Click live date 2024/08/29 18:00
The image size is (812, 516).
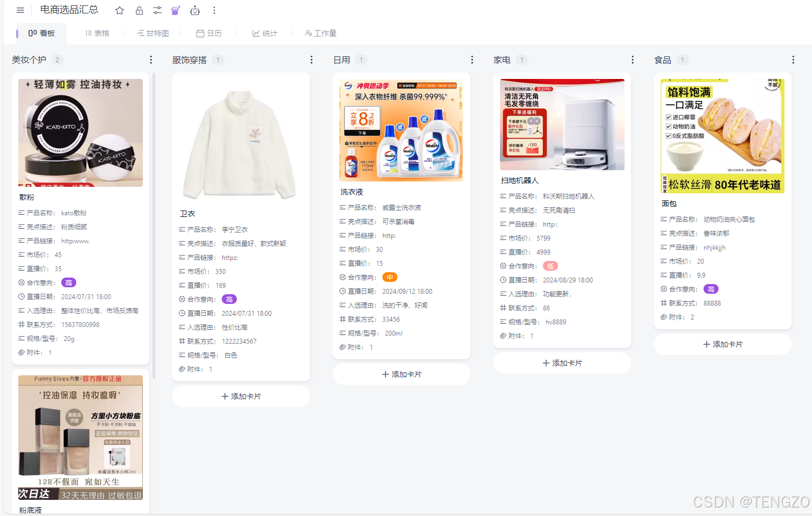click(568, 280)
